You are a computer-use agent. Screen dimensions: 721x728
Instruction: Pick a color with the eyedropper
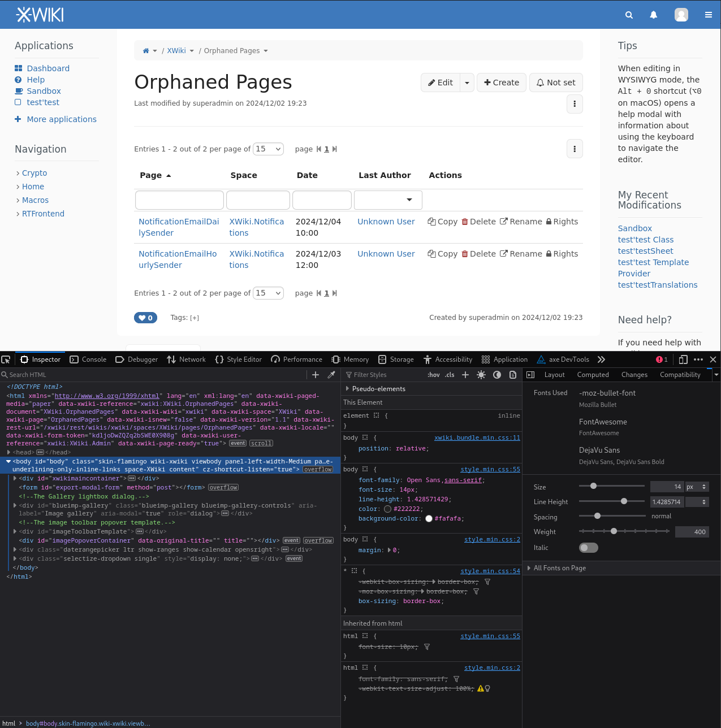(331, 375)
